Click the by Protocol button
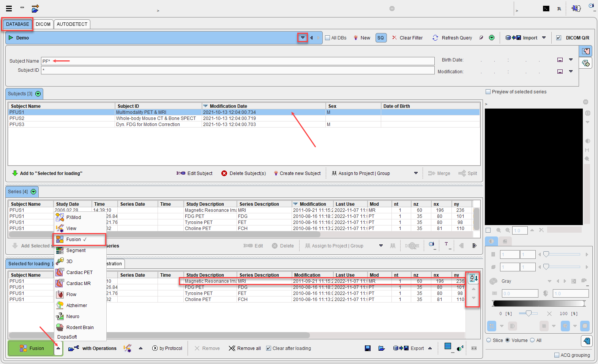Screen dimensions: 598x364 click(167, 348)
